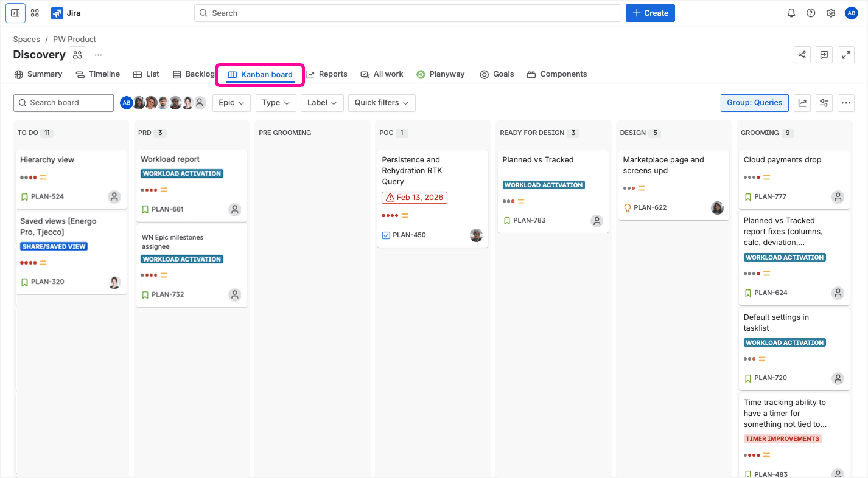868x478 pixels.
Task: Open the app switcher grid icon
Action: [x=35, y=13]
